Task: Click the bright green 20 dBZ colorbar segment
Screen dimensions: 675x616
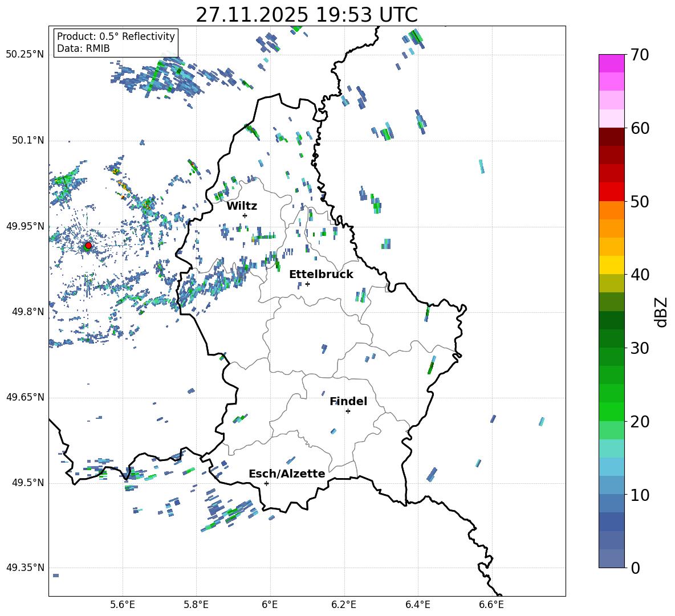Action: point(611,411)
